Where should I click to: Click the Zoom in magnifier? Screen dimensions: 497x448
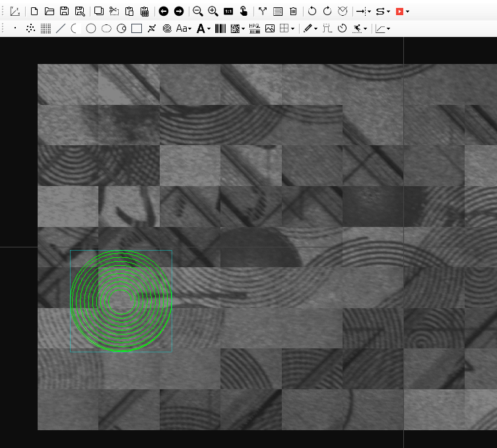[213, 11]
